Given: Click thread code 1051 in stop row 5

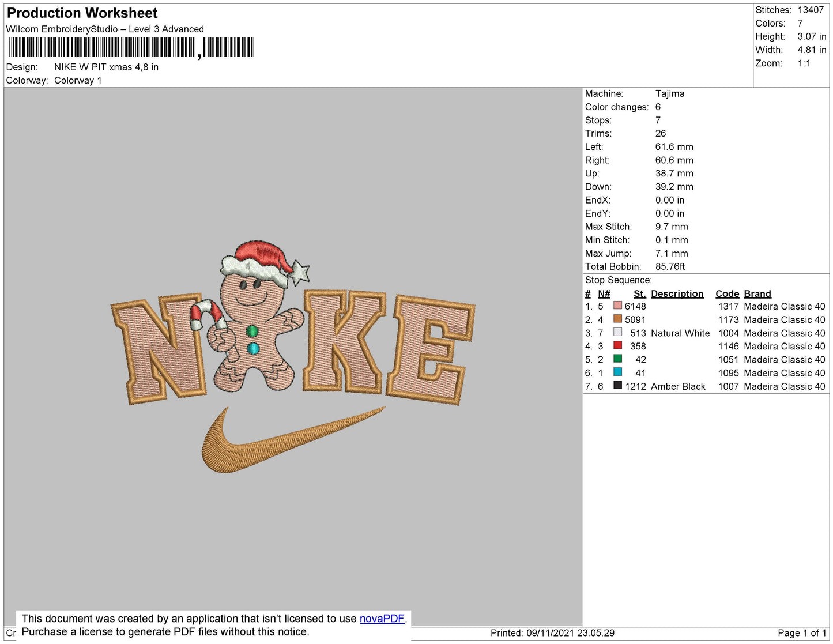Looking at the screenshot, I should click(x=728, y=359).
